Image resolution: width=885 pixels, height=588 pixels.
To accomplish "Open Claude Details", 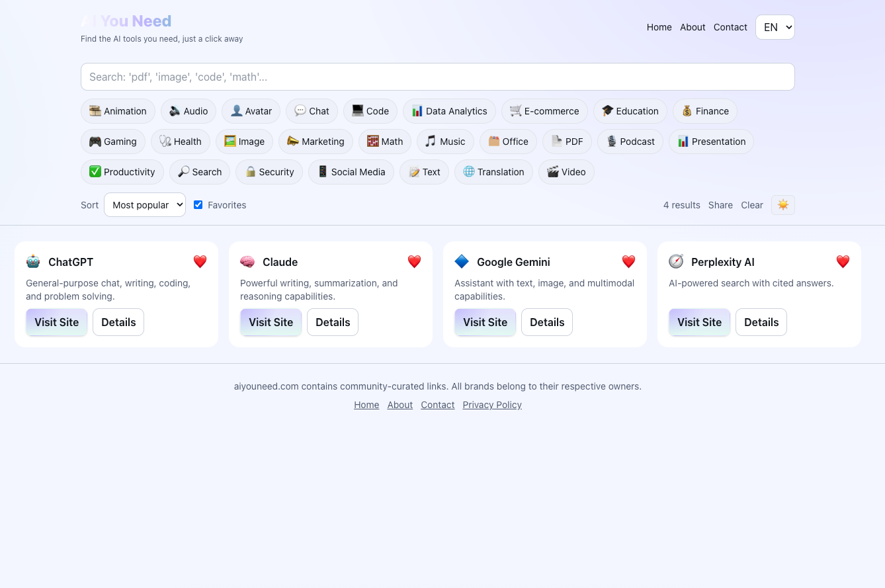I will point(333,322).
